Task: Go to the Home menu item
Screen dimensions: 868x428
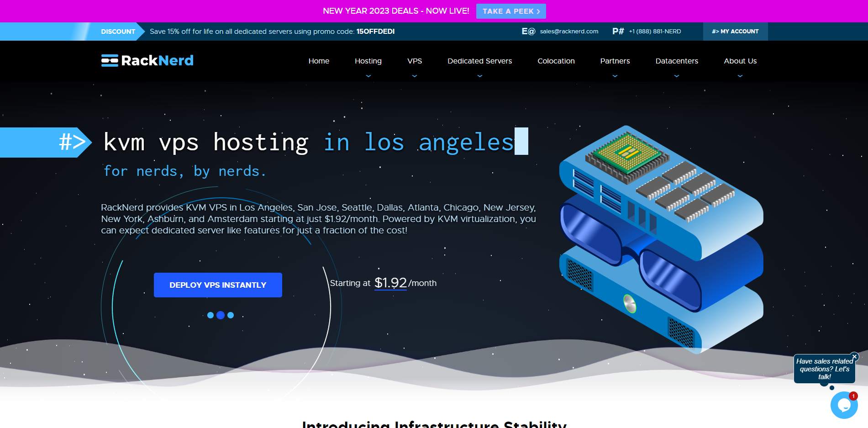Action: (319, 61)
